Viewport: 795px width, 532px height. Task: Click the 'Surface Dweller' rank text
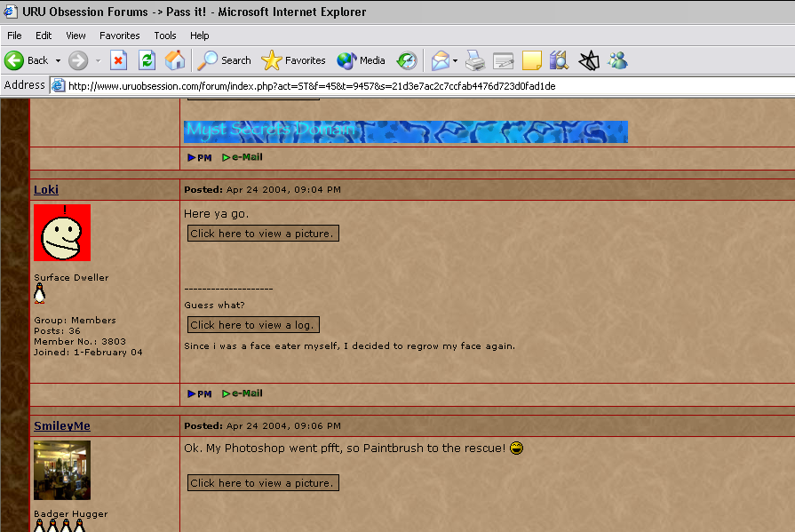click(x=71, y=277)
